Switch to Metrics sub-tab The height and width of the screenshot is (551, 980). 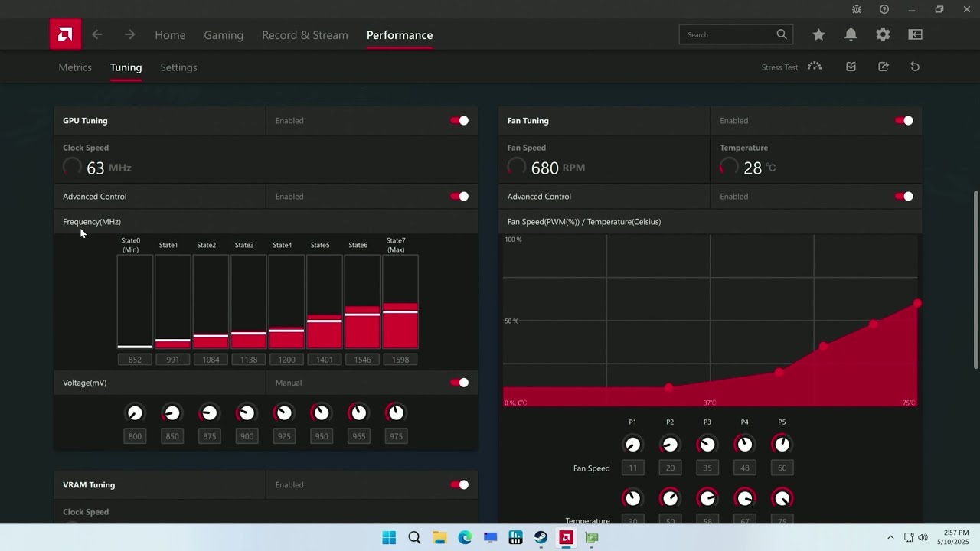tap(75, 67)
